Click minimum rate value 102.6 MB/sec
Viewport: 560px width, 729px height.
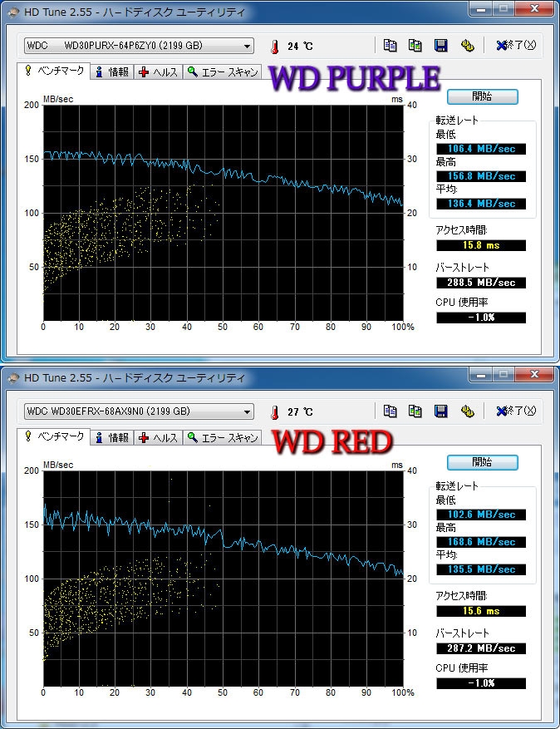[481, 515]
